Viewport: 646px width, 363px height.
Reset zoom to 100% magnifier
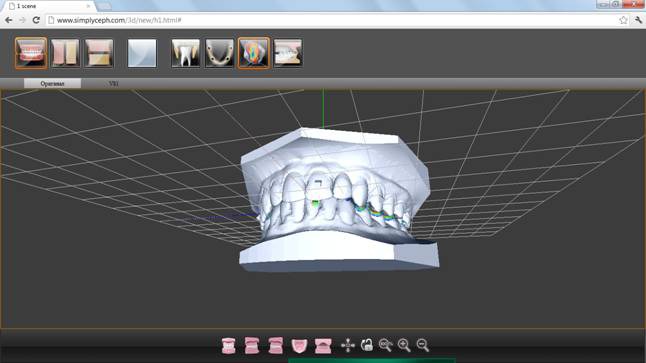point(386,345)
